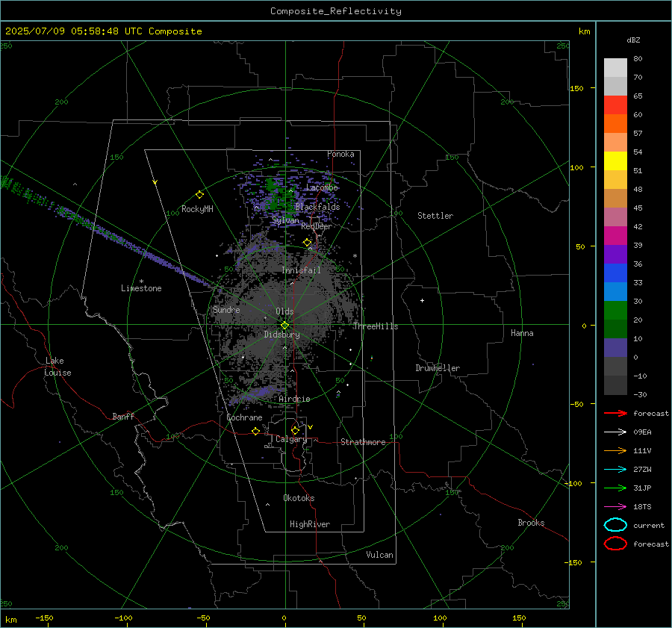
Task: Click the 33 dBZ blue color swatch
Action: (x=615, y=273)
